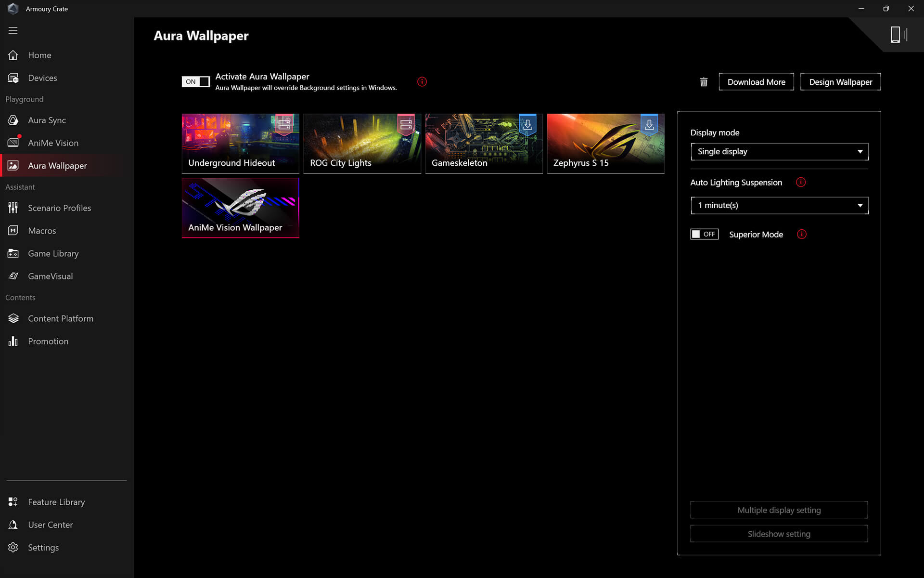Click info icon beside Activate Aura Wallpaper

click(x=422, y=82)
